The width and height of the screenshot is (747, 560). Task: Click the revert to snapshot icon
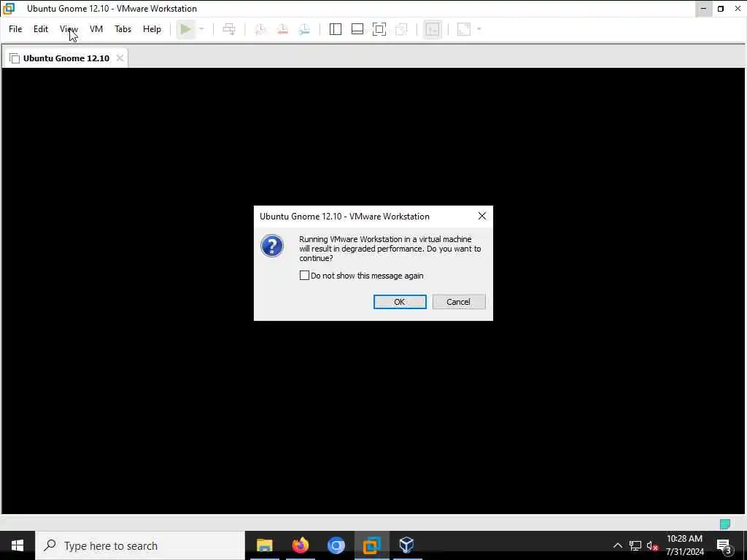pyautogui.click(x=282, y=29)
